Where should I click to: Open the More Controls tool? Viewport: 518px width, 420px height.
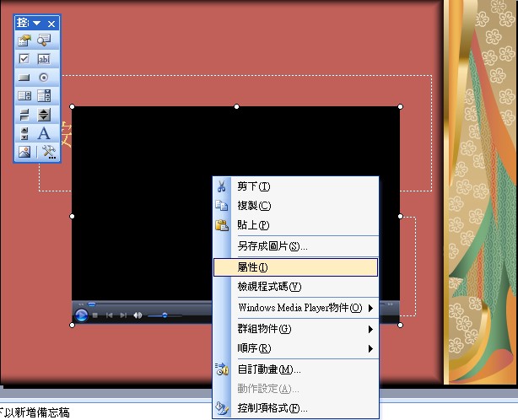click(48, 152)
